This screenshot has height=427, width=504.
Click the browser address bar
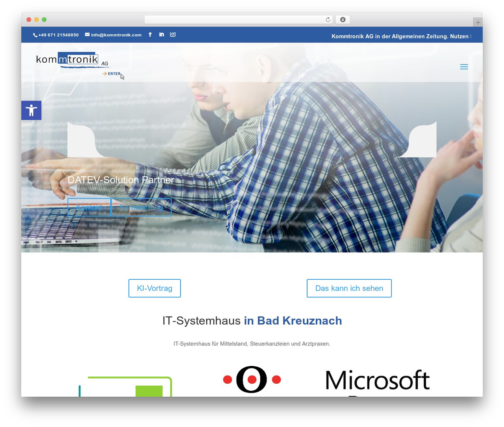239,20
